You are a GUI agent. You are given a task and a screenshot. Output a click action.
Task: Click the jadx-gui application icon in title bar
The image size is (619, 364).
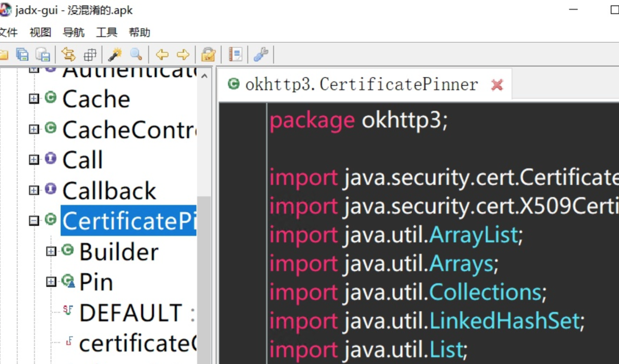tap(5, 9)
